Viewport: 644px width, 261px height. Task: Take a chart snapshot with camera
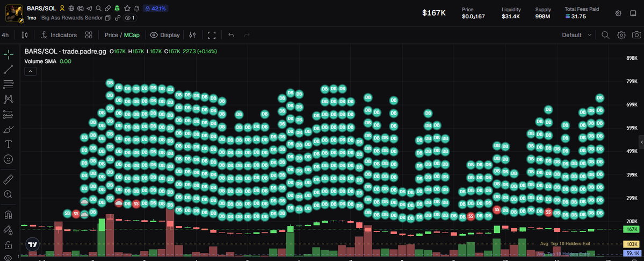(x=636, y=35)
